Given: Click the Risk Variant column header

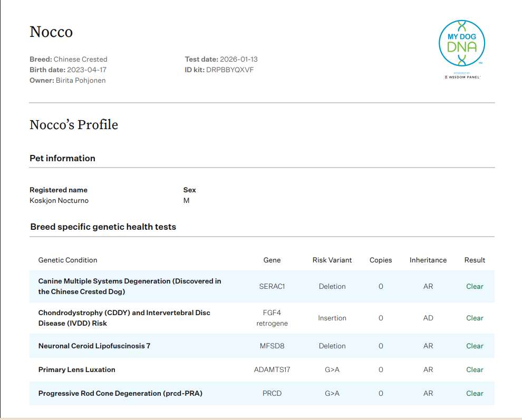Looking at the screenshot, I should click(332, 260).
